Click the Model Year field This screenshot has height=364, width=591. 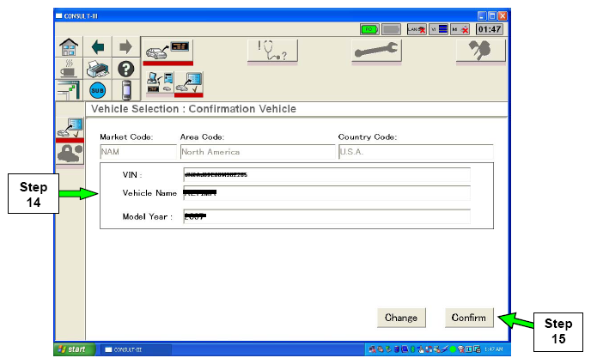point(326,215)
